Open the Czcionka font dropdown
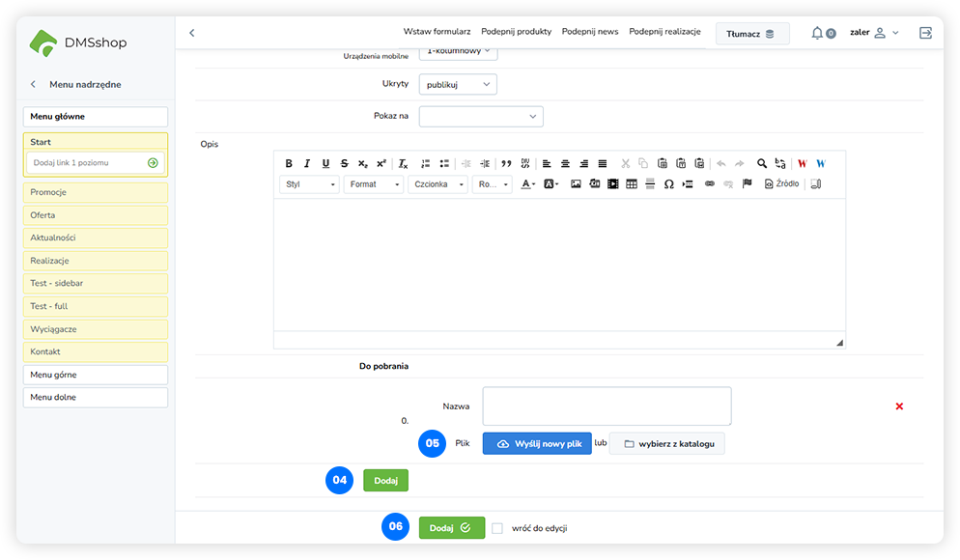This screenshot has height=560, width=960. [x=438, y=184]
